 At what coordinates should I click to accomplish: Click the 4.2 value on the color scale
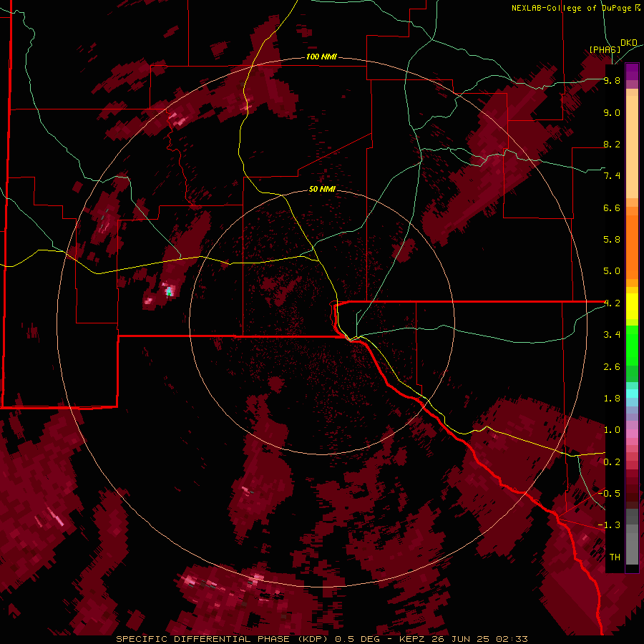tap(612, 303)
